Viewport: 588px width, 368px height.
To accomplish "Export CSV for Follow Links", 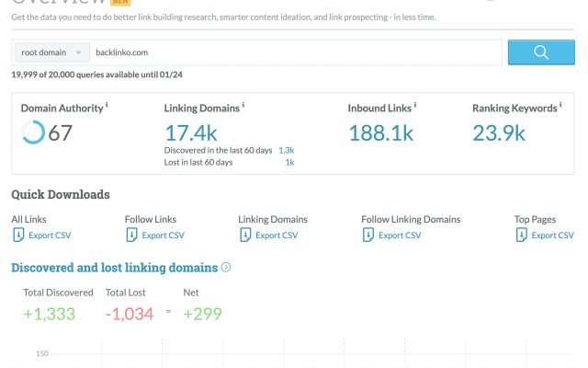I will [164, 236].
